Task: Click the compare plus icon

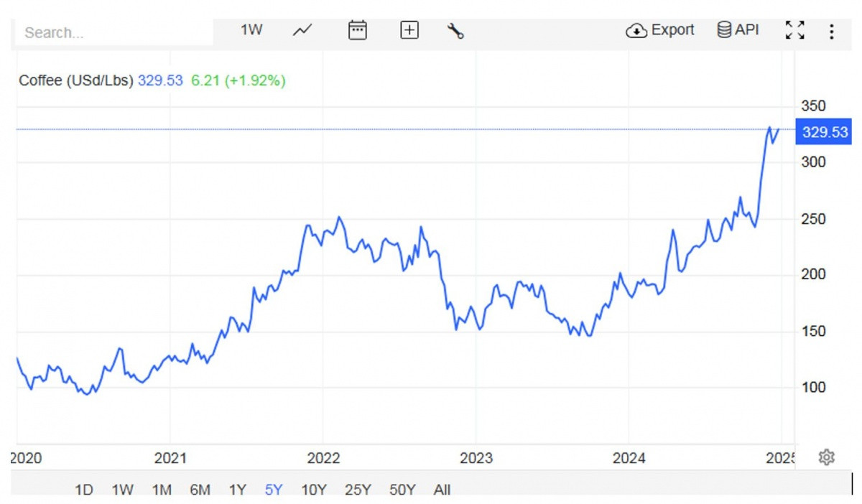Action: 409,30
